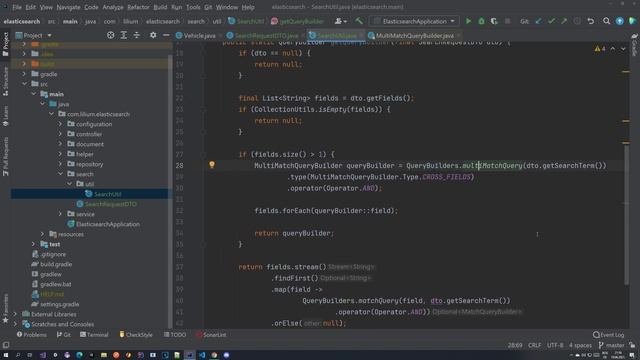Open the Build menu
The height and width of the screenshot is (360, 640).
tap(160, 7)
